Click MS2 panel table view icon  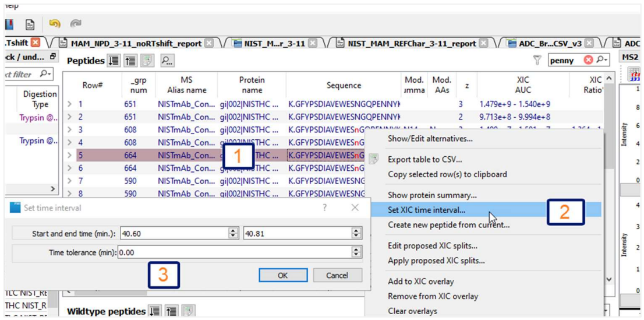coord(634,75)
